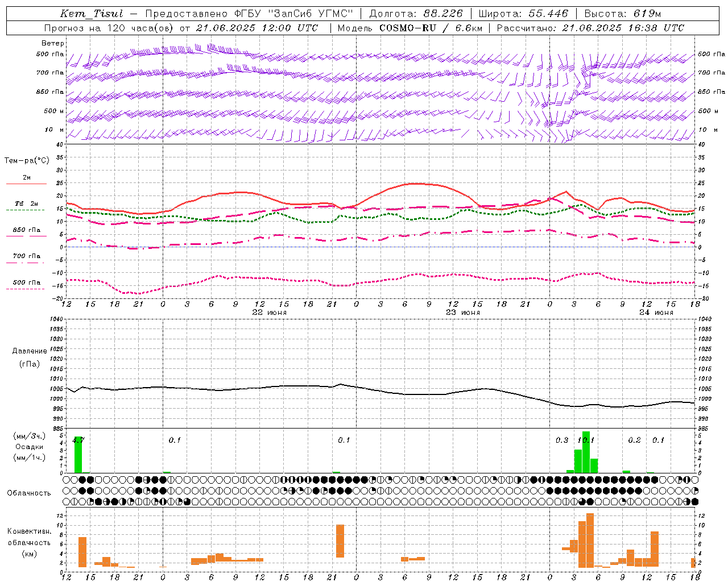The width and height of the screenshot is (728, 582).
Task: Click the solid red line sample under 2м
Action: pyautogui.click(x=26, y=184)
